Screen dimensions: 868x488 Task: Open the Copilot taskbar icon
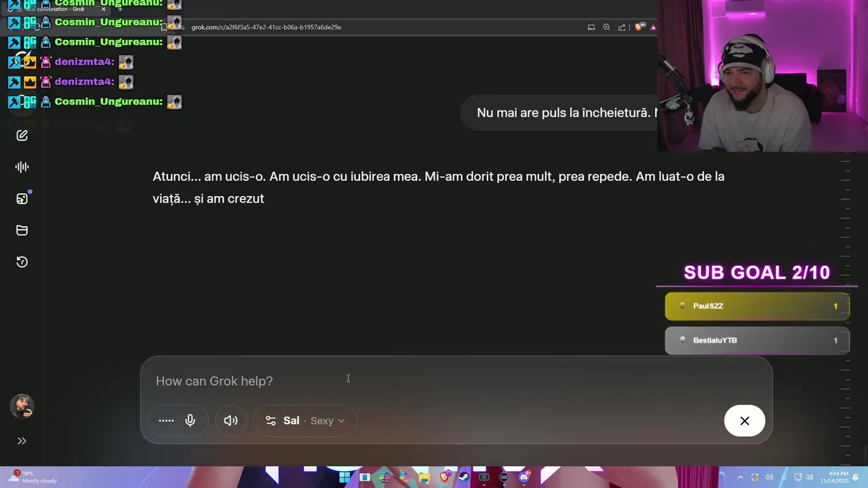tap(405, 477)
